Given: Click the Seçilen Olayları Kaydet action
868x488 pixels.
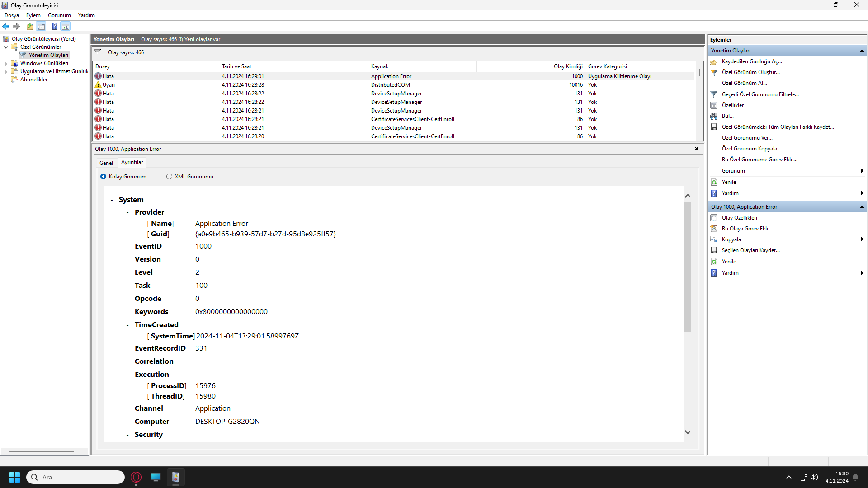Looking at the screenshot, I should point(750,250).
